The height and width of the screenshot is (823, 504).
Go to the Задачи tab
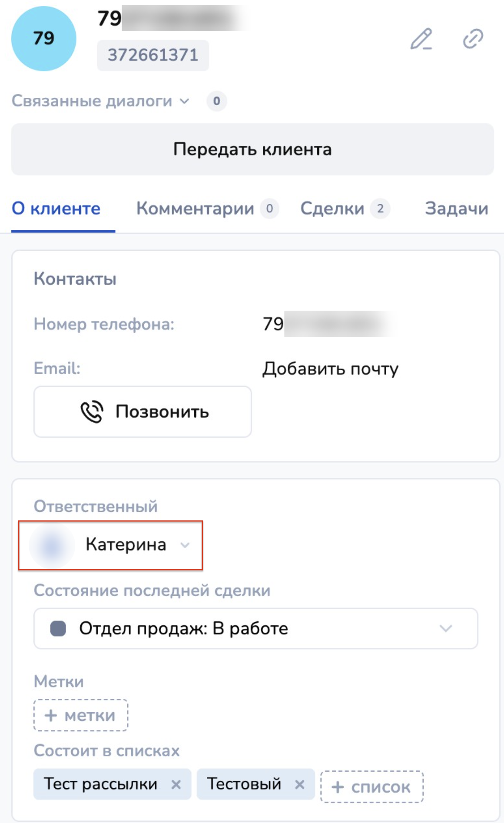(456, 209)
